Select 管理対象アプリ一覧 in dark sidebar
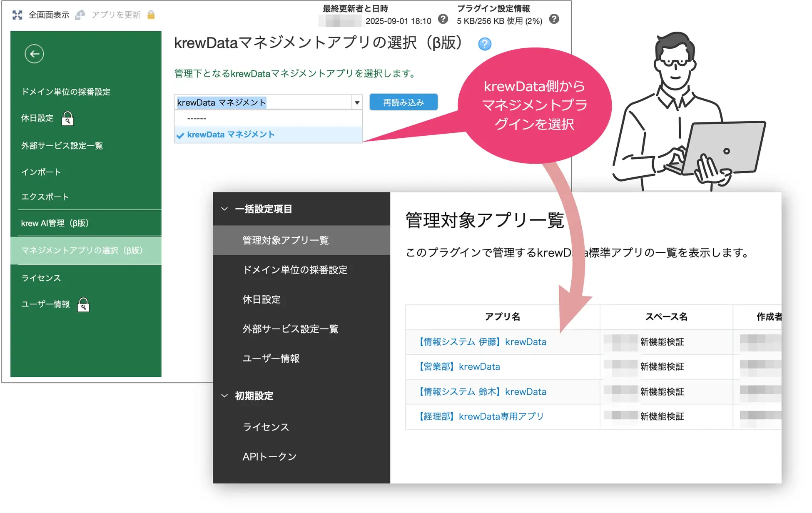This screenshot has height=513, width=812. [x=286, y=240]
